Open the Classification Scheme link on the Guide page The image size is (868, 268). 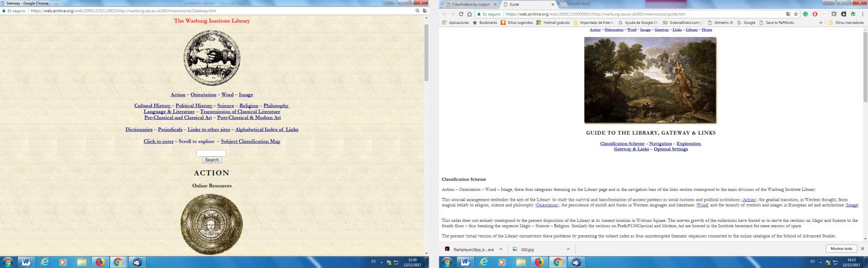coord(622,143)
